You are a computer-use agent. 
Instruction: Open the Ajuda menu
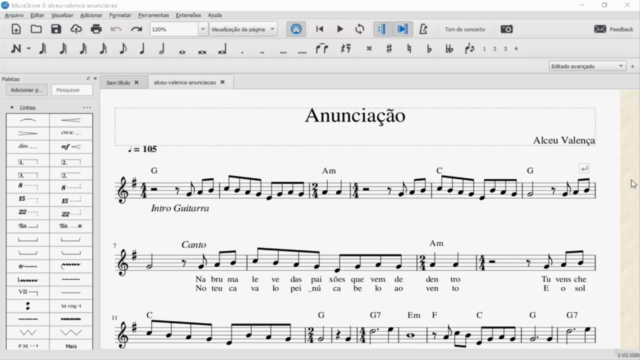[215, 15]
